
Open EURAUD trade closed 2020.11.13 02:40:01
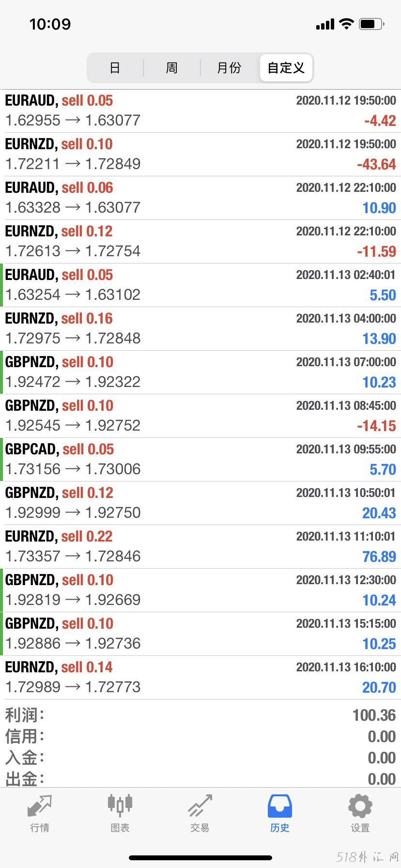[x=200, y=285]
